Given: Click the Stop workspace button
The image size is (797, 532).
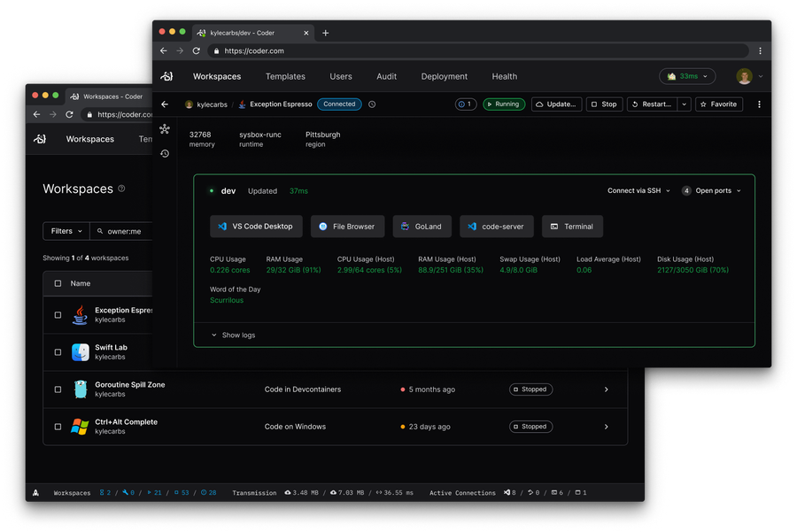Looking at the screenshot, I should (604, 104).
